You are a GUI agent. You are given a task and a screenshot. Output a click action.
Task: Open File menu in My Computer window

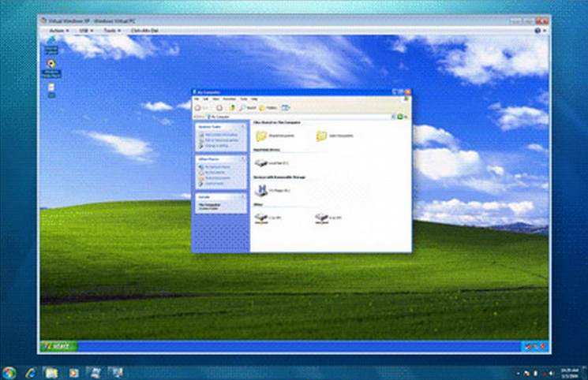point(197,99)
